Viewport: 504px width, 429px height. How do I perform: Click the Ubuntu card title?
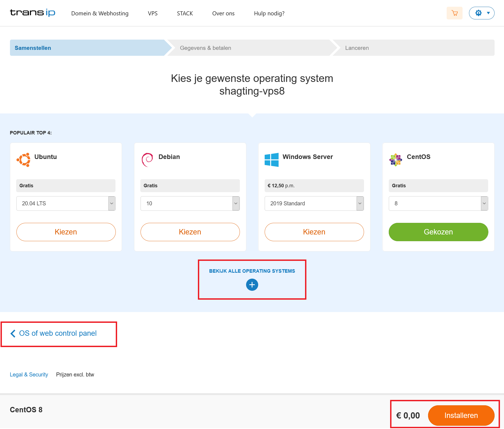pos(45,157)
